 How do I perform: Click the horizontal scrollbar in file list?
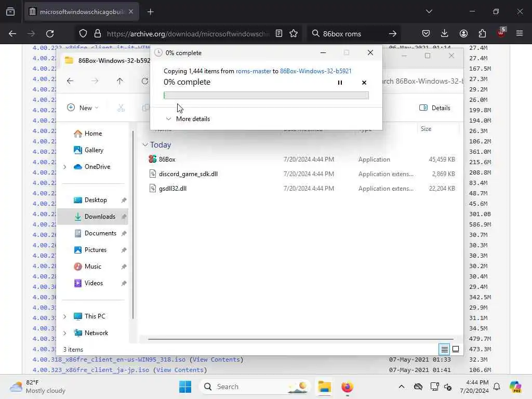point(301,339)
